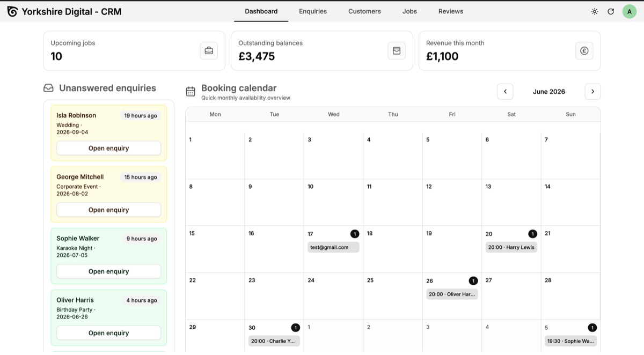Open the Customers tab
This screenshot has height=355, width=644.
364,11
